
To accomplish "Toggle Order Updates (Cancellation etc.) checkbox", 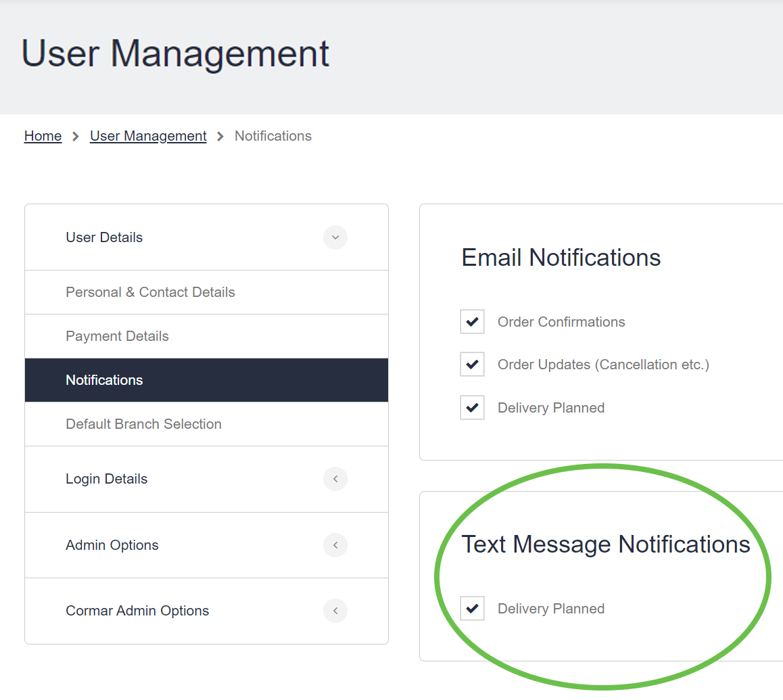I will click(472, 365).
